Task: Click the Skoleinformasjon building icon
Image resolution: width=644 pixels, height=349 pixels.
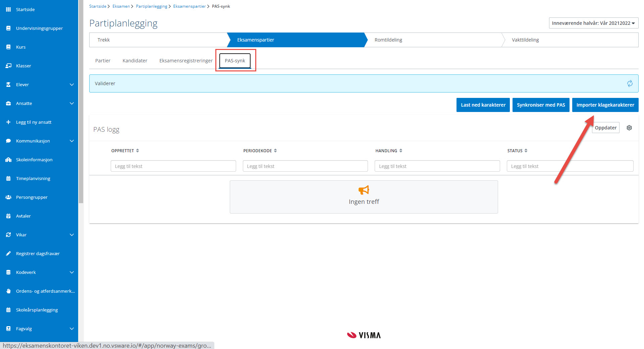Action: click(x=8, y=160)
